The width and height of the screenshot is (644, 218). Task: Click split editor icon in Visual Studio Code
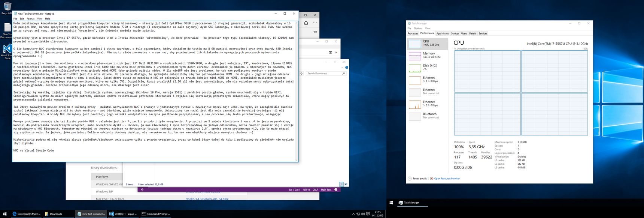coord(330,52)
